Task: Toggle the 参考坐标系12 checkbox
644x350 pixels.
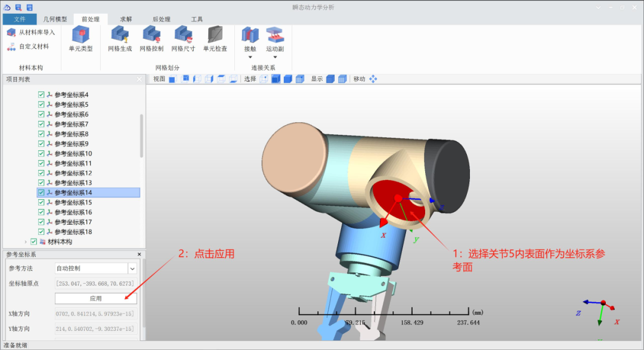Action: click(41, 173)
